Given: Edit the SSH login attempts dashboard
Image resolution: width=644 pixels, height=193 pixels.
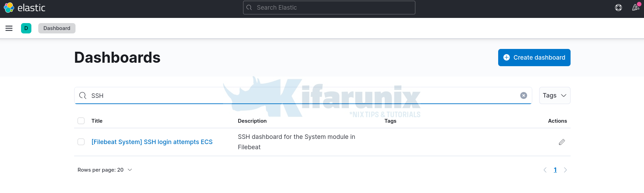Looking at the screenshot, I should click(562, 142).
